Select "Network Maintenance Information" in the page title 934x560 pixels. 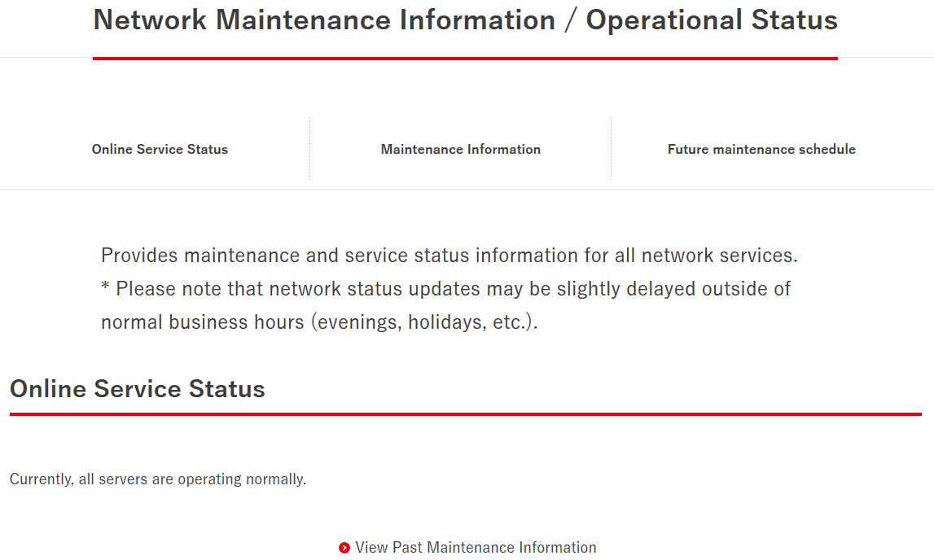tap(324, 20)
